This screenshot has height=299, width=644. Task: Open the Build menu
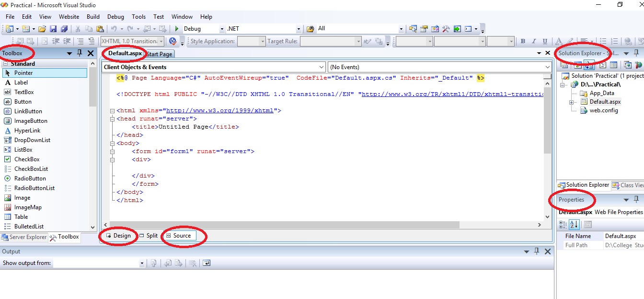coord(93,17)
